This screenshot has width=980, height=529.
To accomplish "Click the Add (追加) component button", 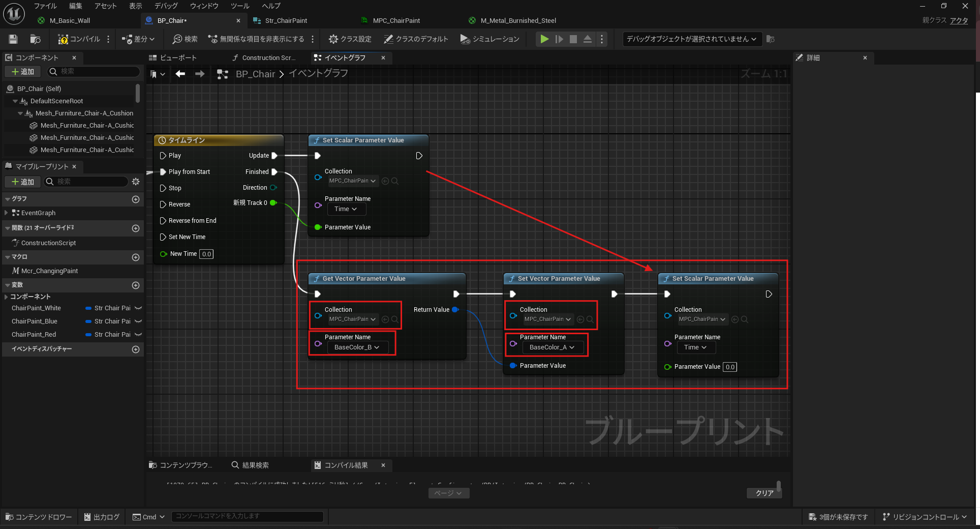I will (x=23, y=72).
